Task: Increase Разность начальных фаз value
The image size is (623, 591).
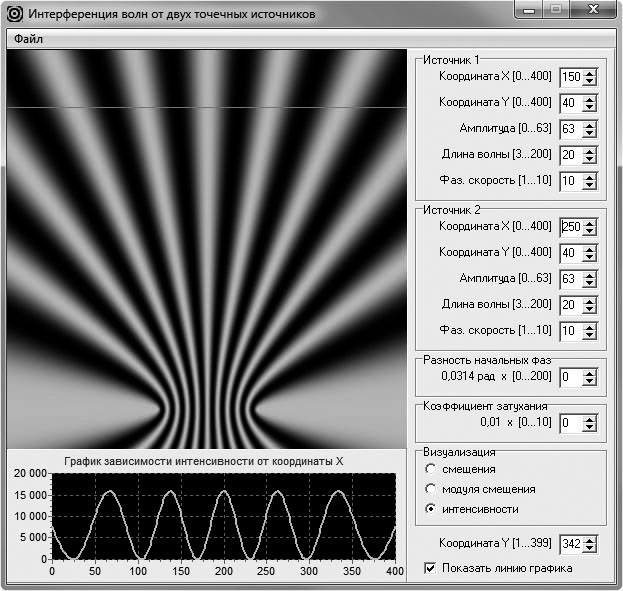Action: (590, 374)
